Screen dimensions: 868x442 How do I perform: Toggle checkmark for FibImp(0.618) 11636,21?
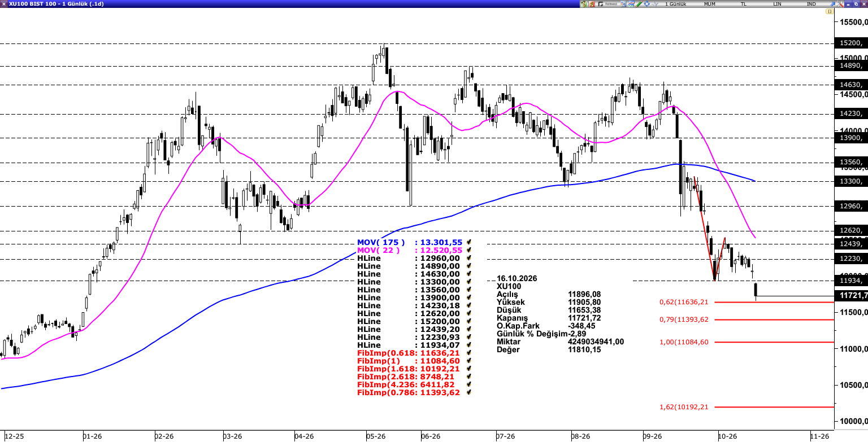tap(469, 353)
